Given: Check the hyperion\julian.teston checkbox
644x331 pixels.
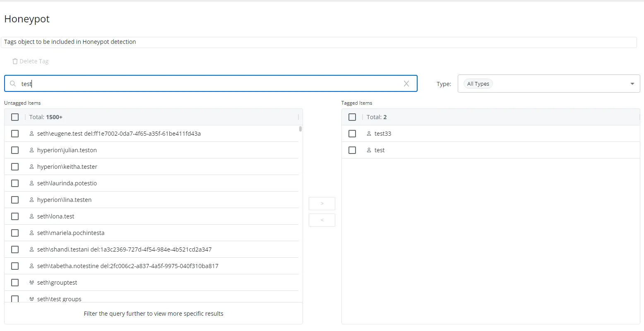Looking at the screenshot, I should [x=15, y=150].
